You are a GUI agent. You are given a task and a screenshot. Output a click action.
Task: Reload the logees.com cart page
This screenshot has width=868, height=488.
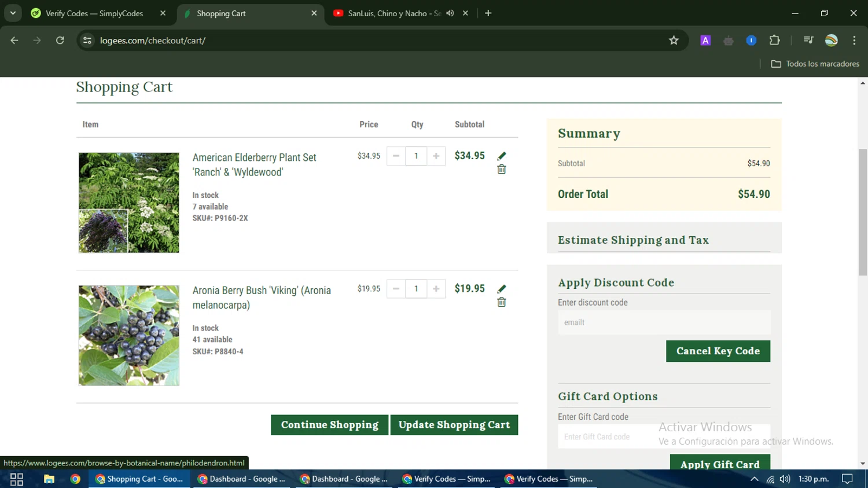click(60, 41)
